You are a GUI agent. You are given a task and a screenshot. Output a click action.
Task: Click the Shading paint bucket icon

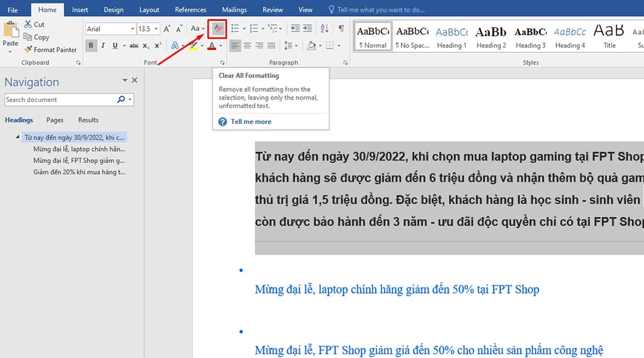[311, 46]
